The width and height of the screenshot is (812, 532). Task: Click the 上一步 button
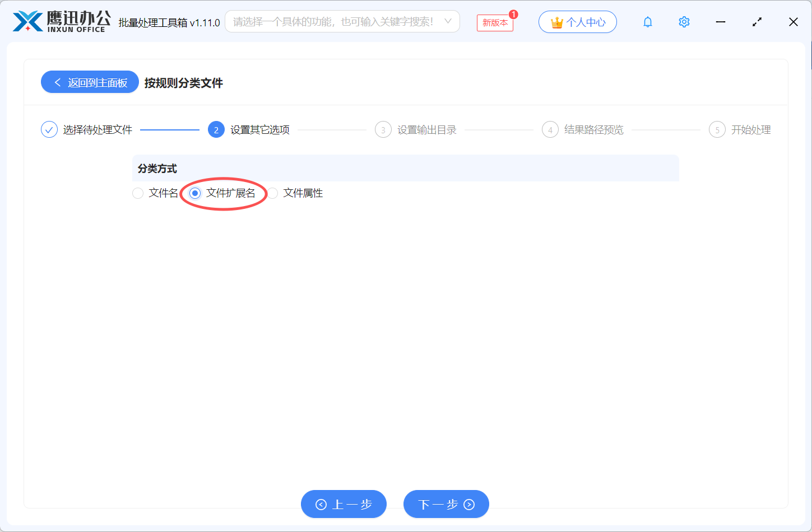point(344,504)
